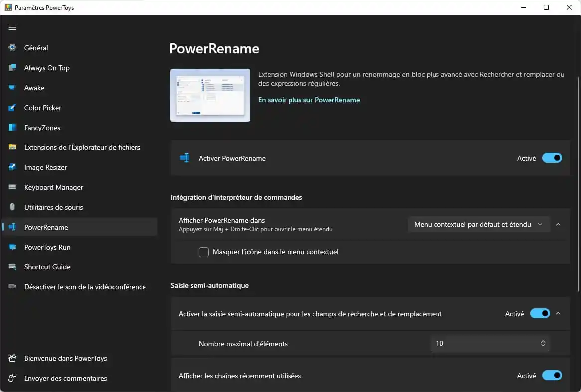Follow En savoir plus sur PowerRename link
Image resolution: width=581 pixels, height=392 pixels.
(308, 100)
